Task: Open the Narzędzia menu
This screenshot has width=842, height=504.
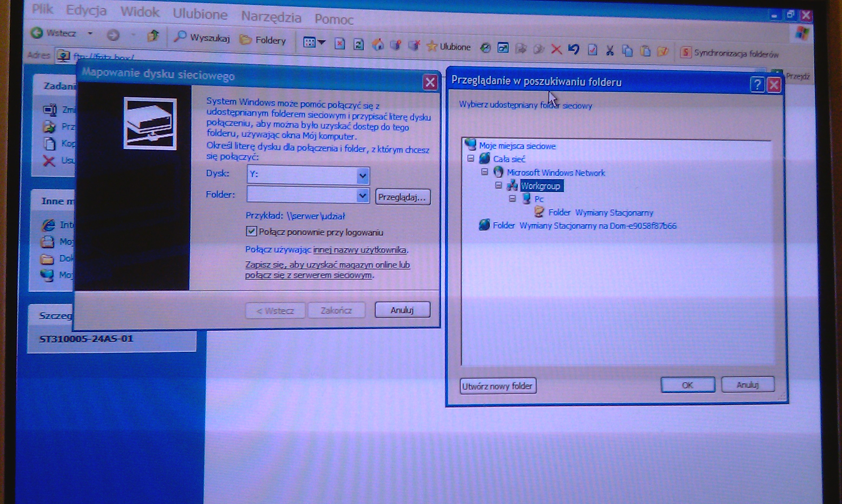Action: coord(271,17)
